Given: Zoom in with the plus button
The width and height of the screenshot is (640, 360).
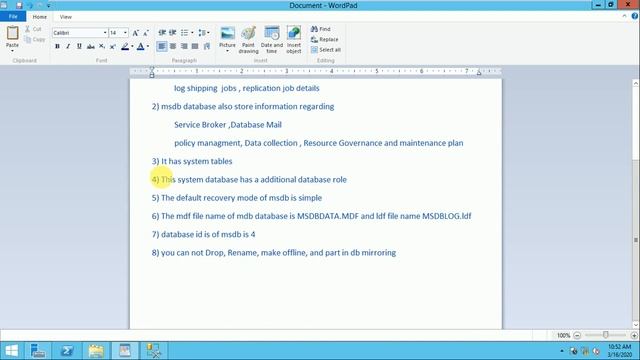Looking at the screenshot, I should click(x=634, y=336).
